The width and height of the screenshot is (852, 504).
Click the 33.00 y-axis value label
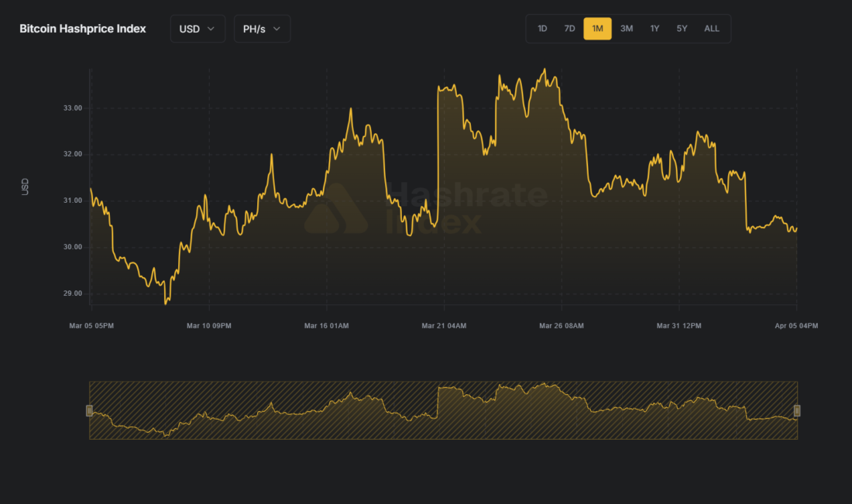(x=73, y=108)
